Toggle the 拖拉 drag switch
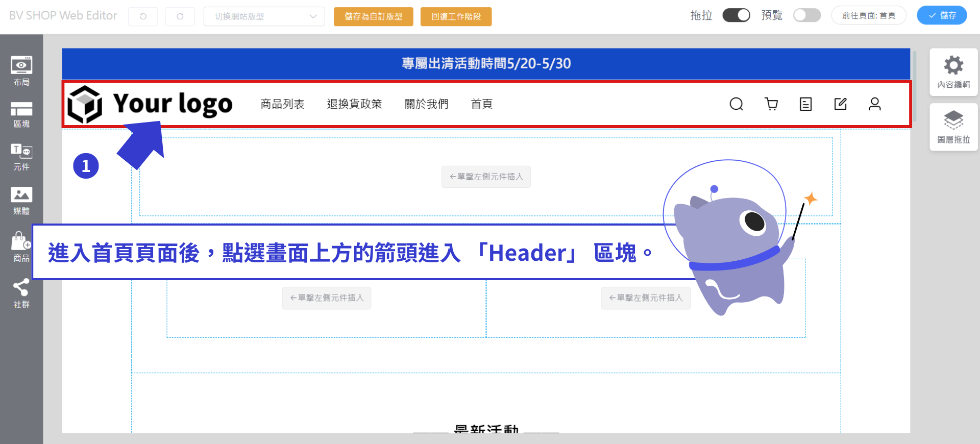 [736, 15]
